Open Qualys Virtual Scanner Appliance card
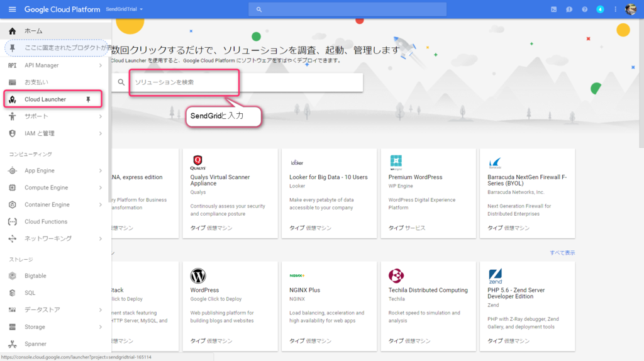 pos(230,194)
